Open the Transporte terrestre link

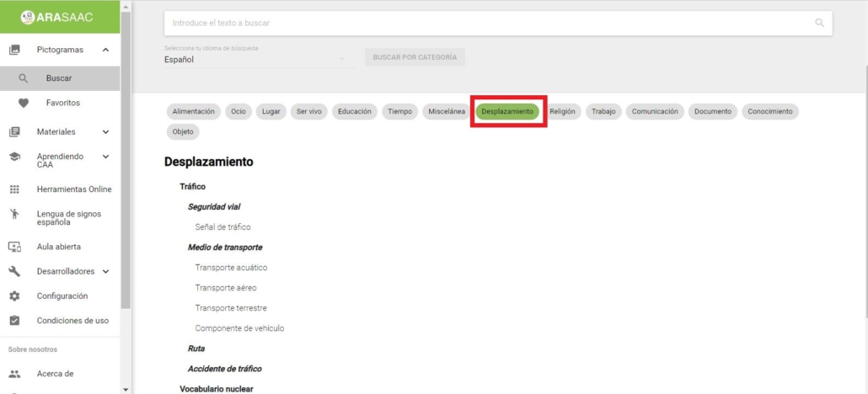tap(231, 307)
